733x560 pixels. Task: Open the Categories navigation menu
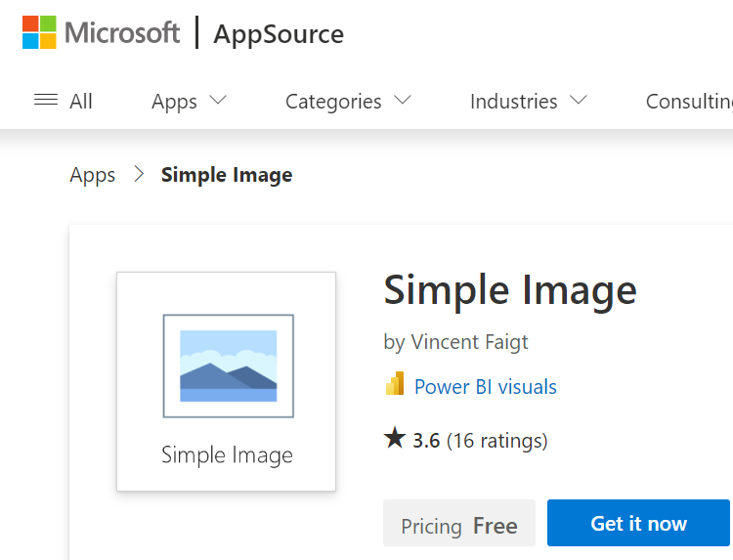[333, 102]
